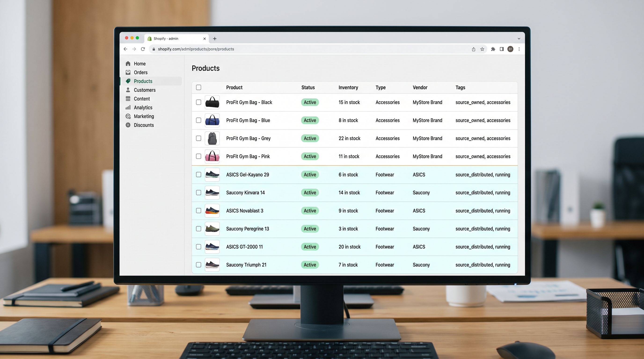Bookmark page with the star icon
The height and width of the screenshot is (359, 644).
click(x=482, y=49)
